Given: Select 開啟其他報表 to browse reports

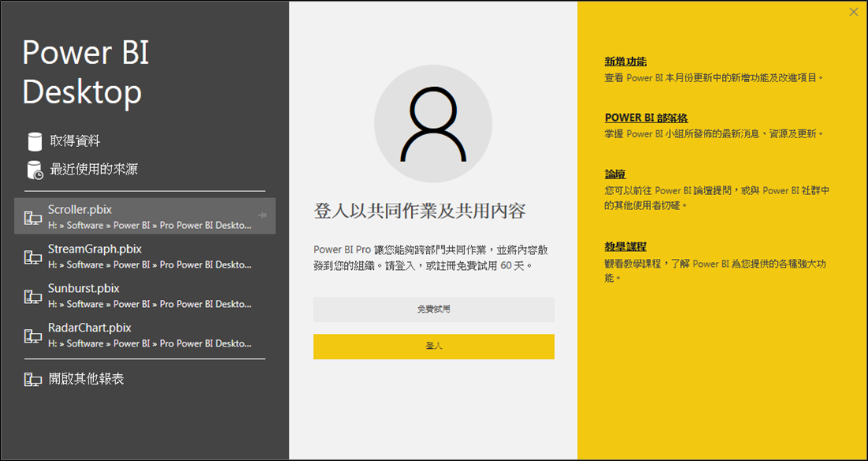Looking at the screenshot, I should [x=86, y=380].
